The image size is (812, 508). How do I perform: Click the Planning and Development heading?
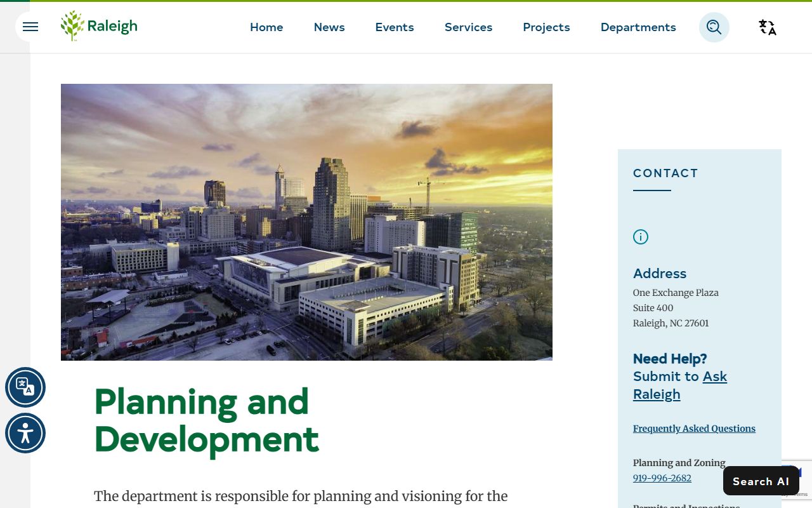[206, 420]
